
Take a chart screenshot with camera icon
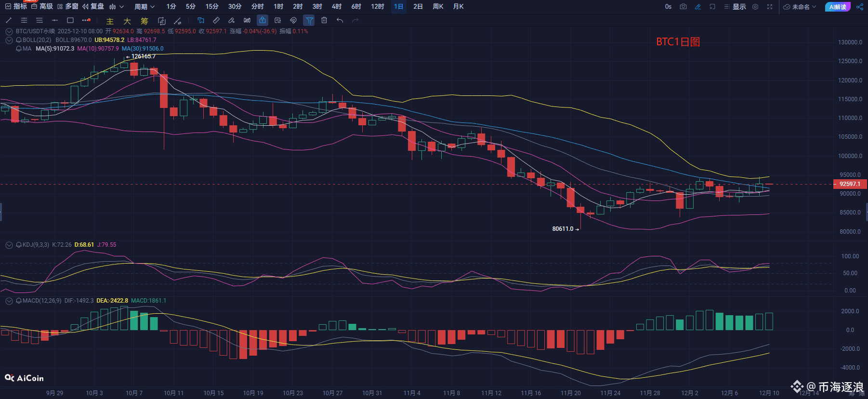683,7
